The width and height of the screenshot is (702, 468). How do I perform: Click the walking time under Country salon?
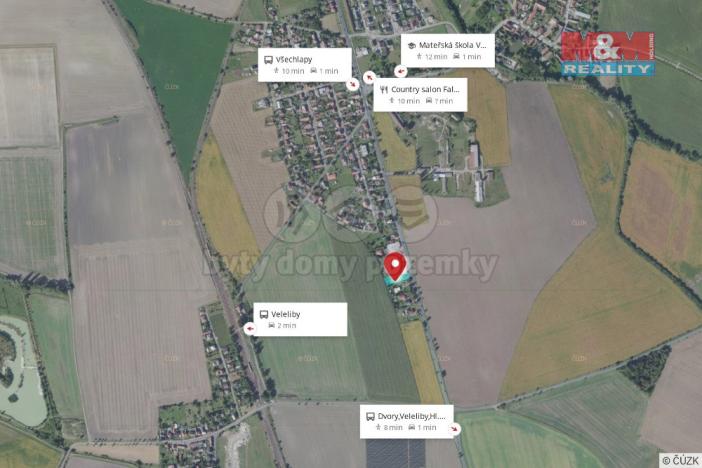tap(405, 101)
